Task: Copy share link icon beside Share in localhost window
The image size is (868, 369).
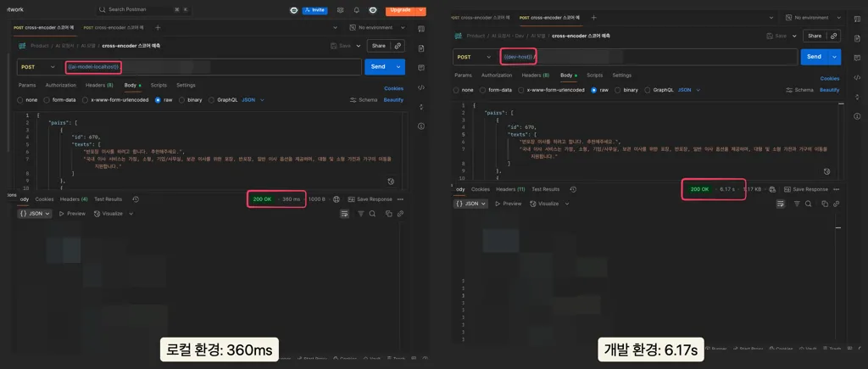Action: [398, 46]
